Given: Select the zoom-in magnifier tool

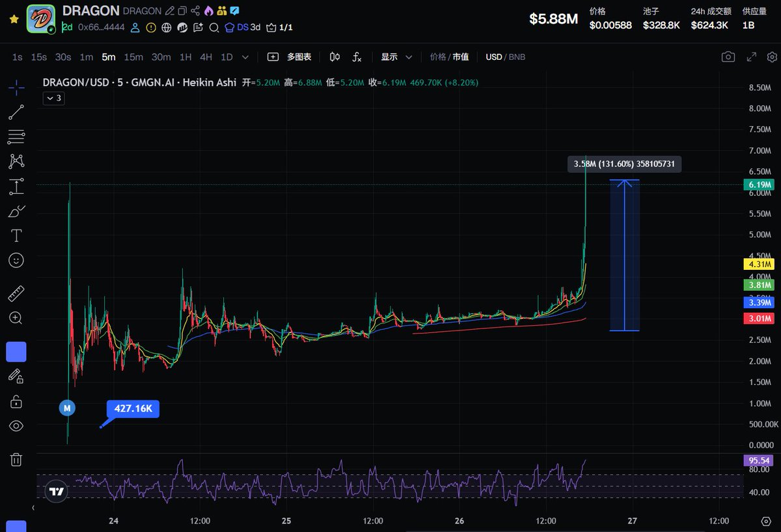Looking at the screenshot, I should pos(16,318).
